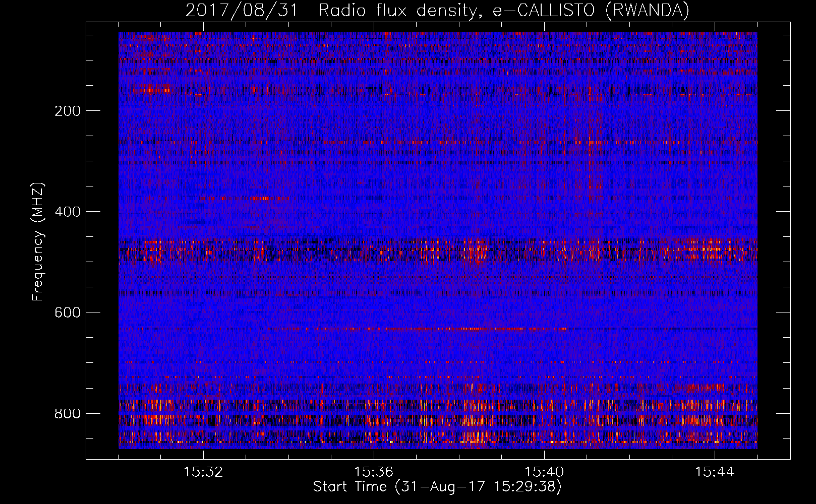This screenshot has height=504, width=816.
Task: Click the 800 frequency tick label
Action: 68,414
